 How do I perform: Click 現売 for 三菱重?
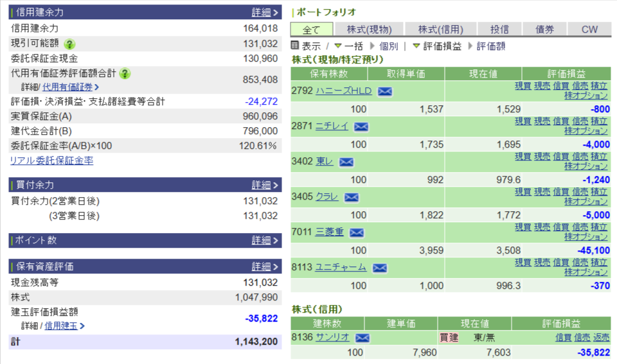click(542, 227)
